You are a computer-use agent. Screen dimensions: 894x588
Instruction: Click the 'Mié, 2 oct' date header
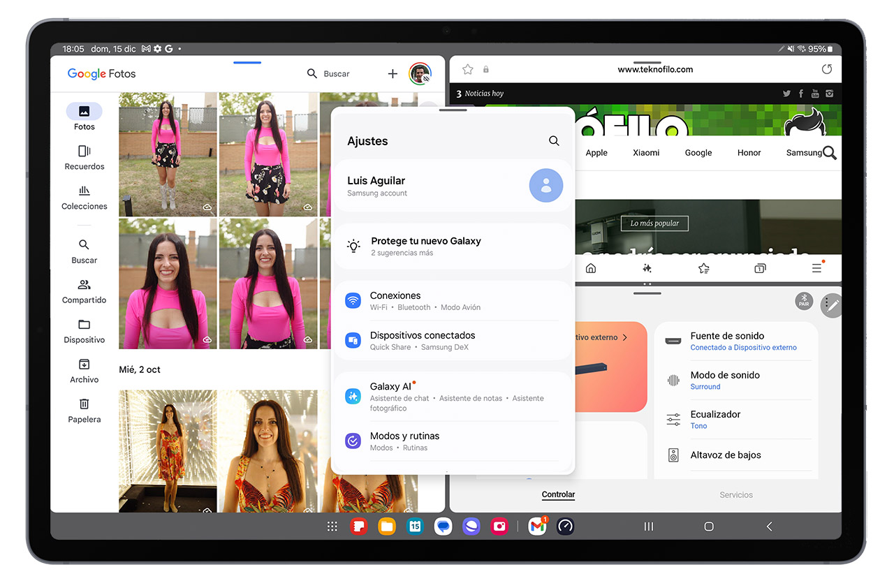(140, 369)
